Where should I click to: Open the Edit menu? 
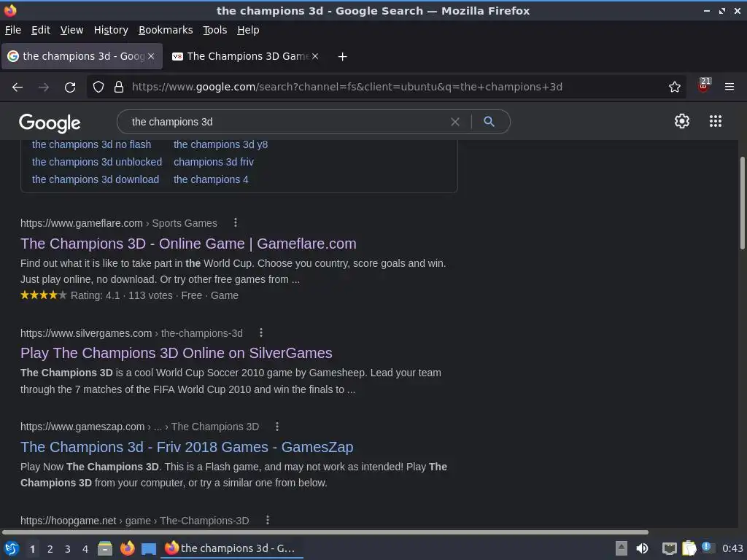(x=41, y=30)
